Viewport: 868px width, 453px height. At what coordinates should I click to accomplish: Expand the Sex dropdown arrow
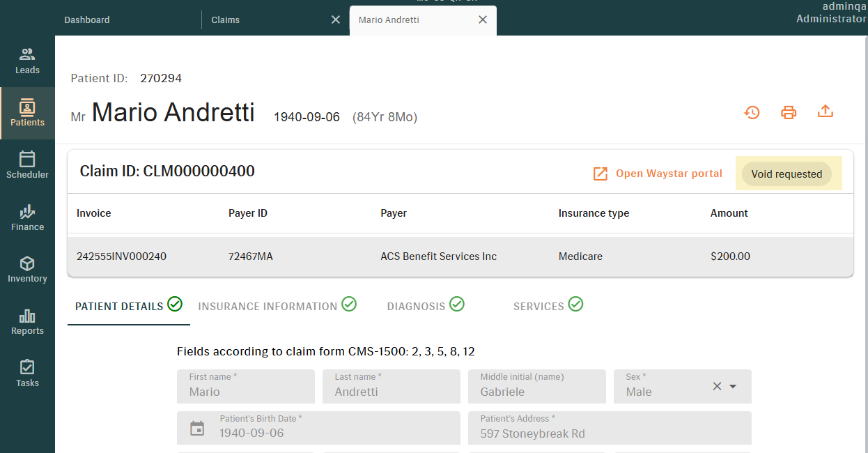pyautogui.click(x=733, y=386)
